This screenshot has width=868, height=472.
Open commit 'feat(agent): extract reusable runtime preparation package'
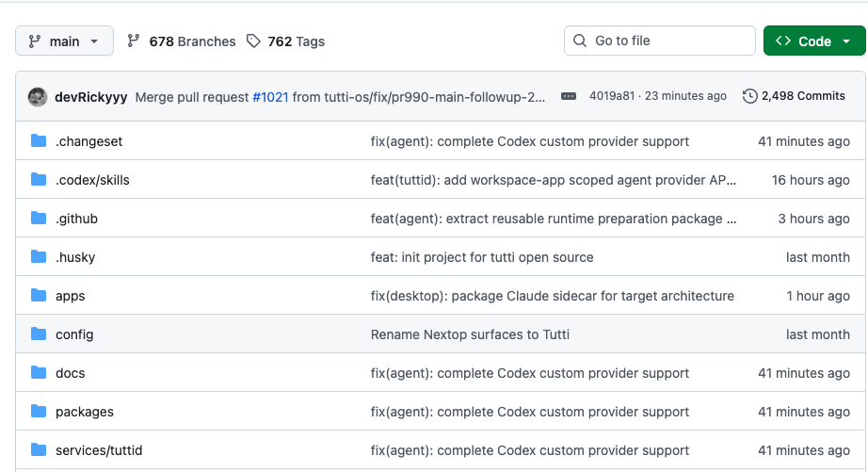pyautogui.click(x=554, y=219)
